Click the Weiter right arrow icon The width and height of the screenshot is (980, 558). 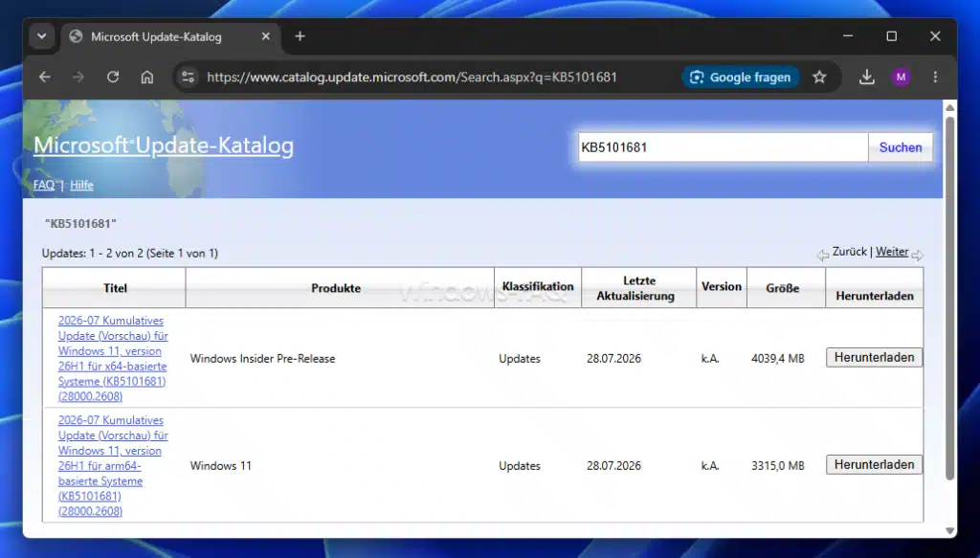click(917, 255)
